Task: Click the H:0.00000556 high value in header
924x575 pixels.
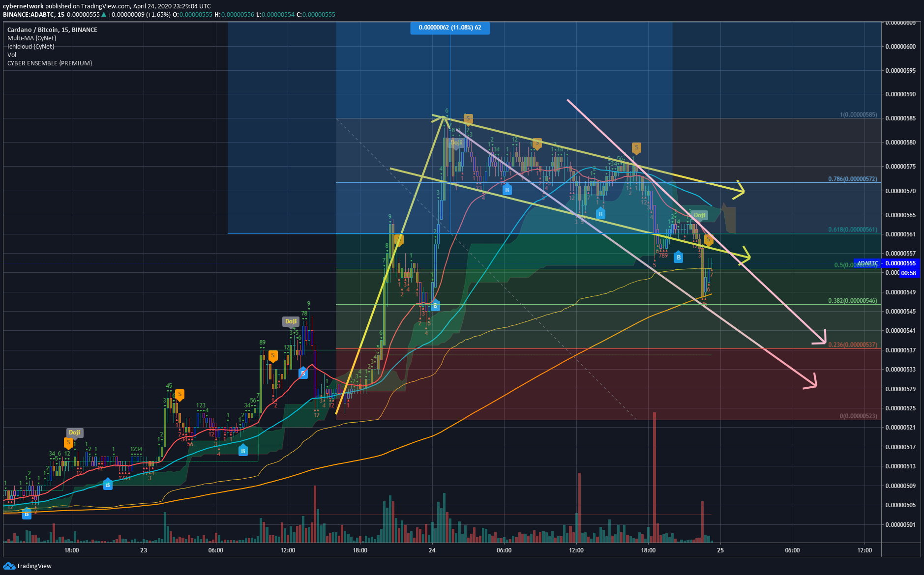Action: (234, 15)
